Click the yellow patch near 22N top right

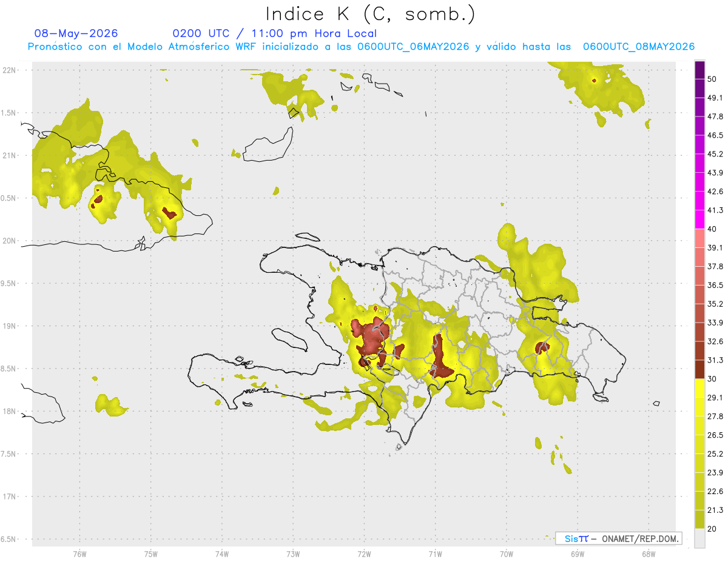[x=601, y=88]
